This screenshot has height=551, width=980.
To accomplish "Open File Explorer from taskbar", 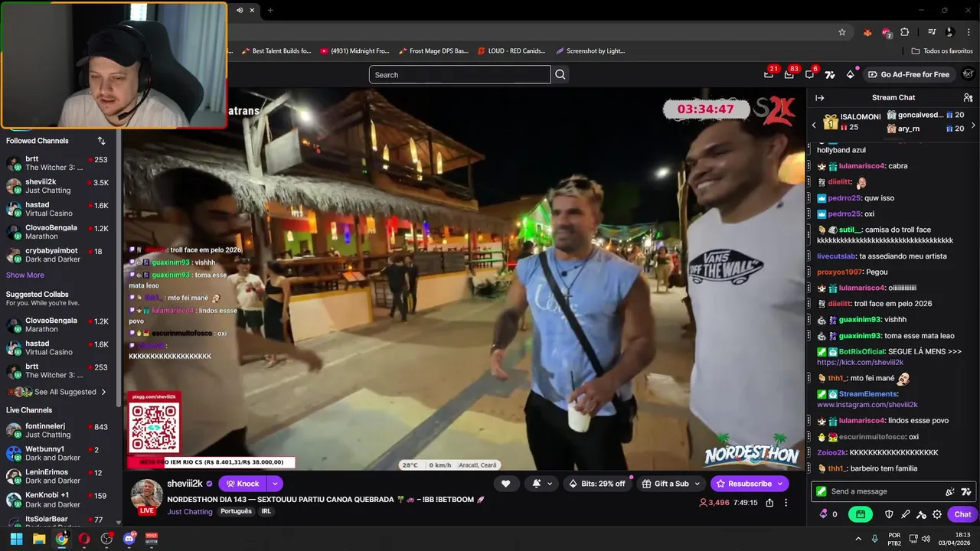I will (x=39, y=539).
